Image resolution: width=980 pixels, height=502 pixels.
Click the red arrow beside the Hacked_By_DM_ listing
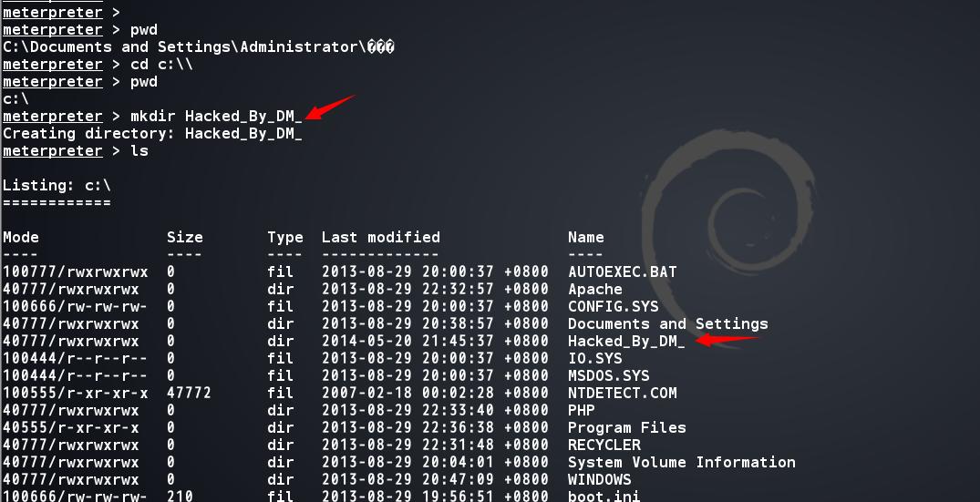727,341
